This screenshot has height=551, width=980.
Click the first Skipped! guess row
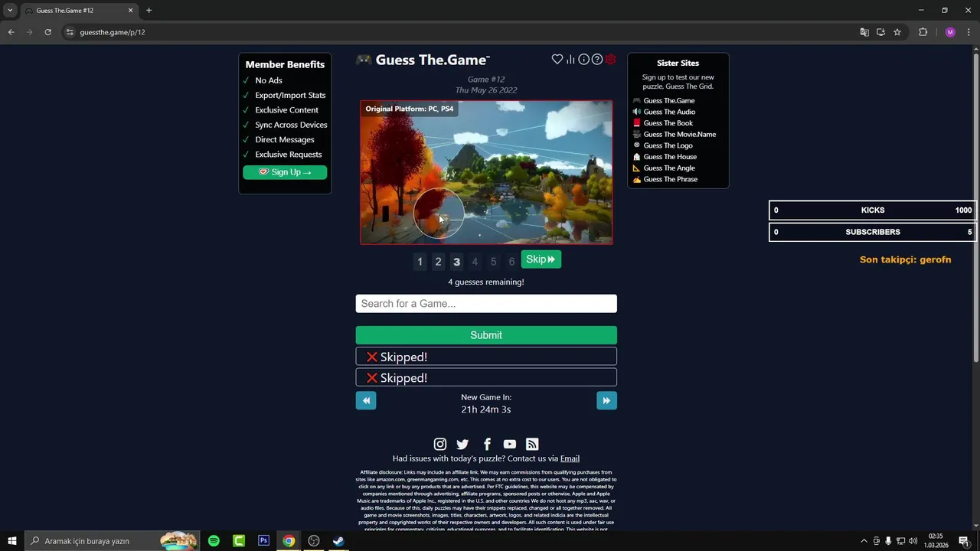click(x=486, y=357)
